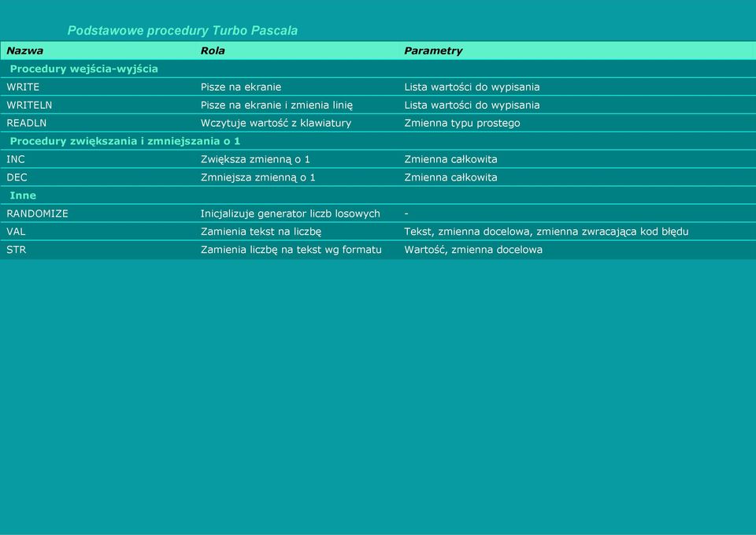Select the 'DEC' name cell
The height and width of the screenshot is (535, 756).
pos(17,177)
